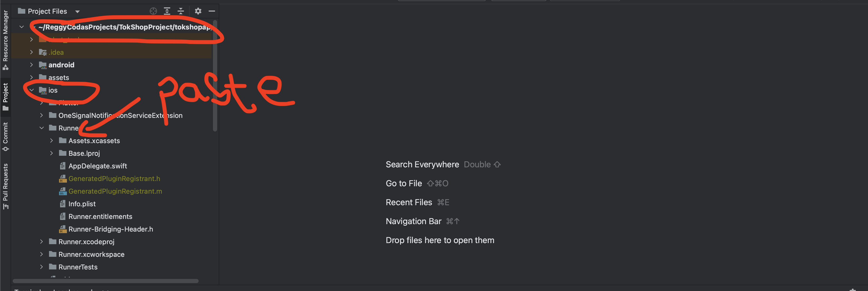Collapse the ios folder
This screenshot has height=291, width=868.
pyautogui.click(x=32, y=90)
